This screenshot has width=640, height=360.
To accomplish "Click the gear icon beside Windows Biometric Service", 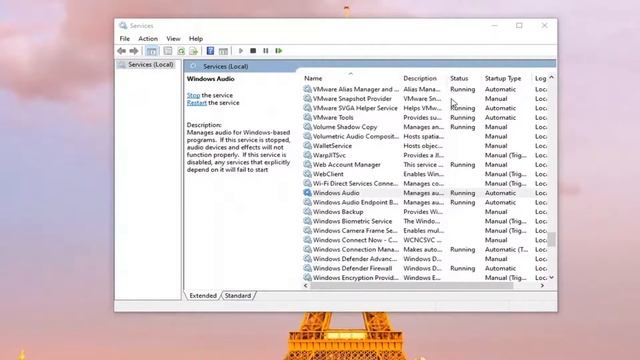I will (x=307, y=221).
